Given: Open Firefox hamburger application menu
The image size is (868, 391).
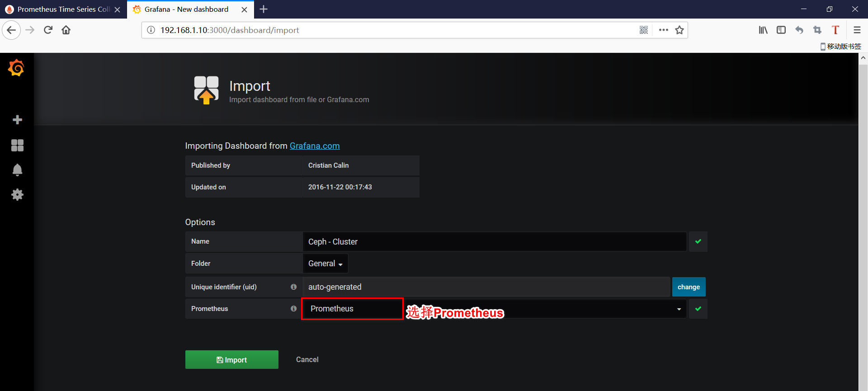Looking at the screenshot, I should (857, 30).
